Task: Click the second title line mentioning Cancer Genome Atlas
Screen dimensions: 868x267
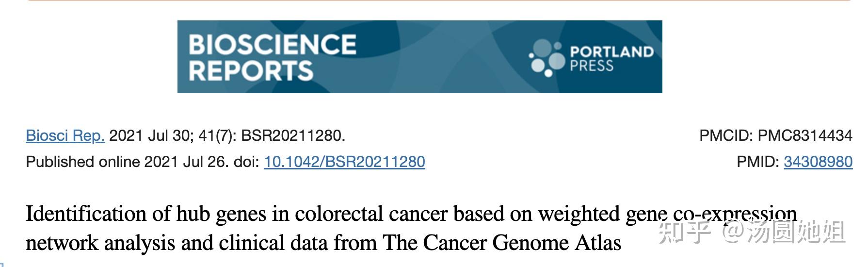Action: (323, 243)
